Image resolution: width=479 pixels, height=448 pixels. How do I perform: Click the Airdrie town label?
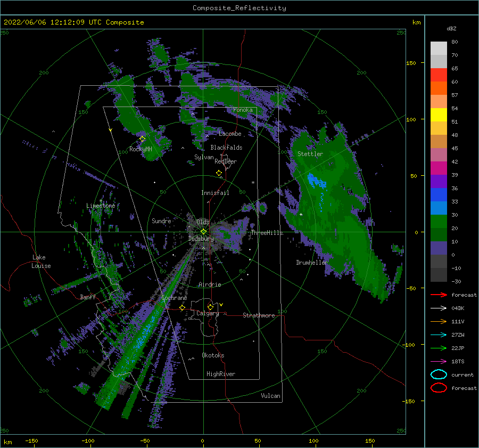tap(210, 284)
